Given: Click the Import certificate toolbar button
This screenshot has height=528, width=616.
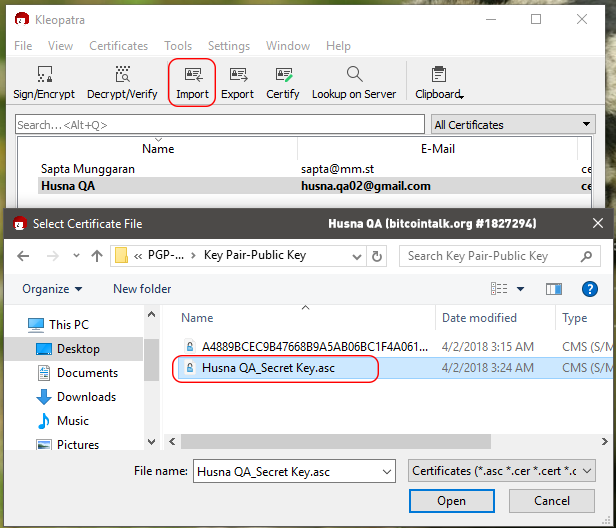Looking at the screenshot, I should [x=192, y=82].
